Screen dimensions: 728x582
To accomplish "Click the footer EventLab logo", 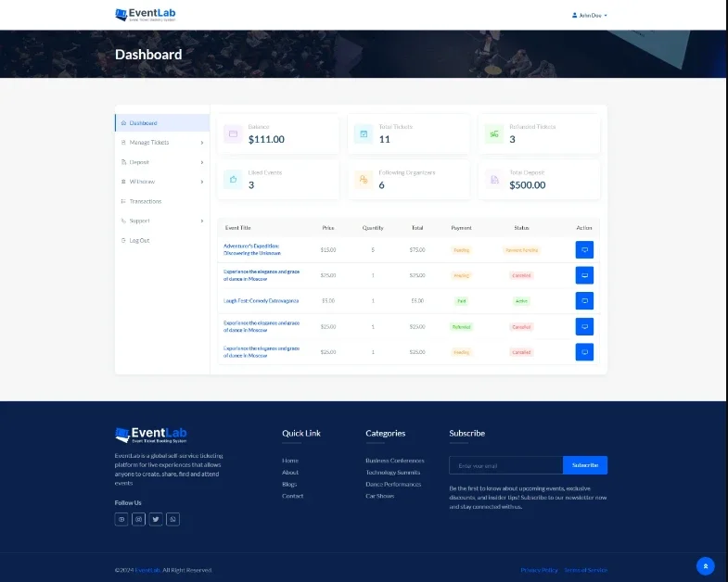I will pyautogui.click(x=151, y=435).
